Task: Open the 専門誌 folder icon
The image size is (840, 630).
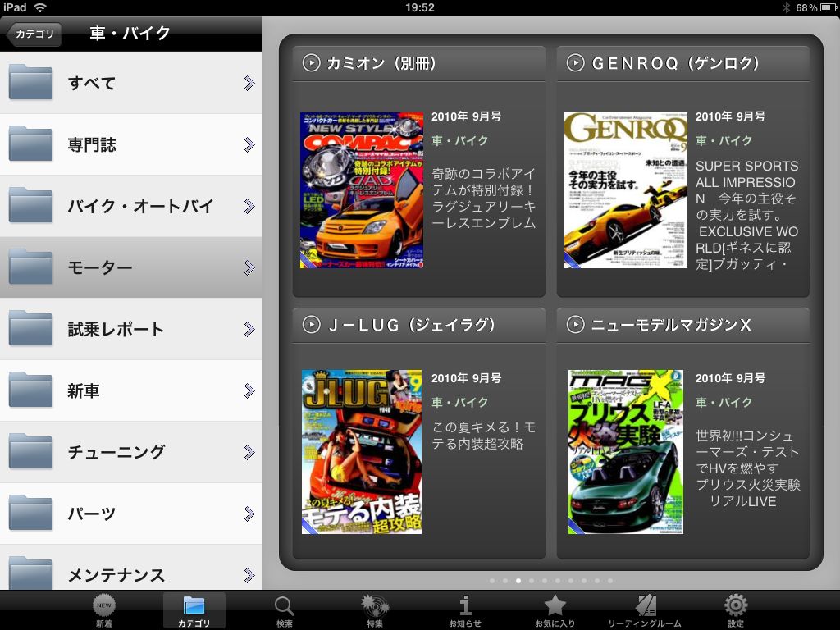Action: (30, 144)
